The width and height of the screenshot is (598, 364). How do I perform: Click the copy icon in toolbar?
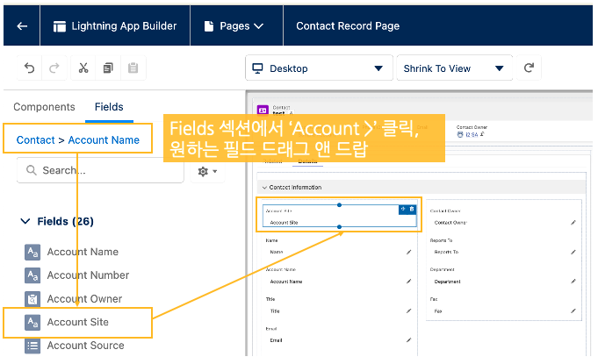(x=108, y=68)
